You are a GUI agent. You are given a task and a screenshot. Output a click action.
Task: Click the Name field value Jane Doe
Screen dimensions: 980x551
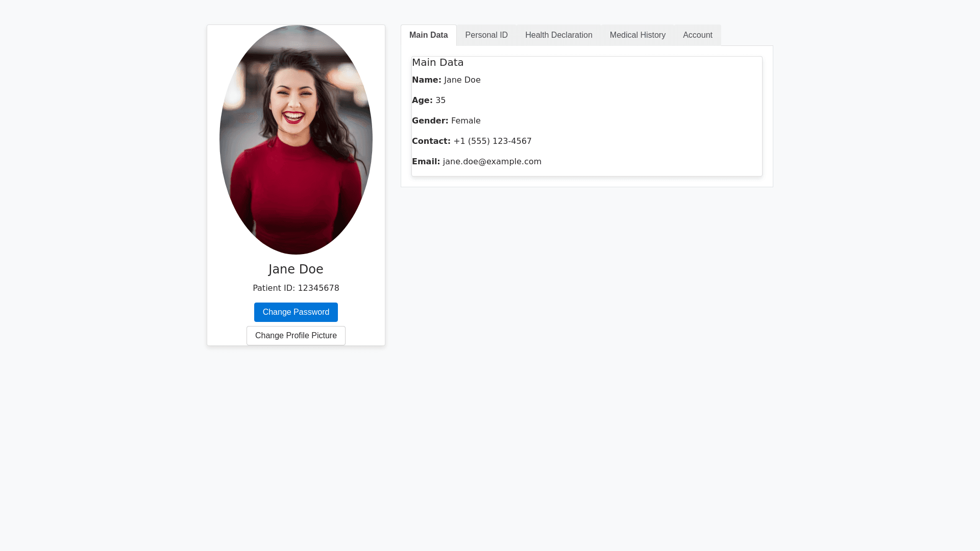pos(462,80)
